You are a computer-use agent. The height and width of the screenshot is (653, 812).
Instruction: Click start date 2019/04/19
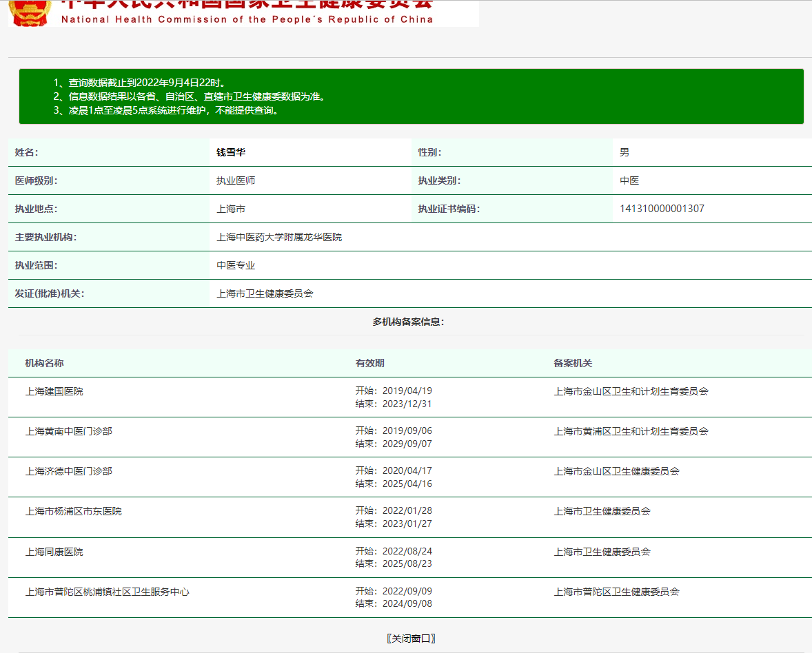(407, 391)
